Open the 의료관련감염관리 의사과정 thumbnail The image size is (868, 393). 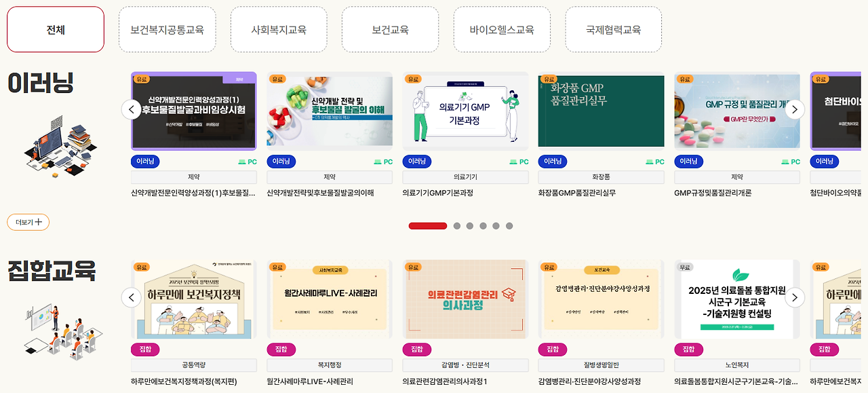[465, 299]
